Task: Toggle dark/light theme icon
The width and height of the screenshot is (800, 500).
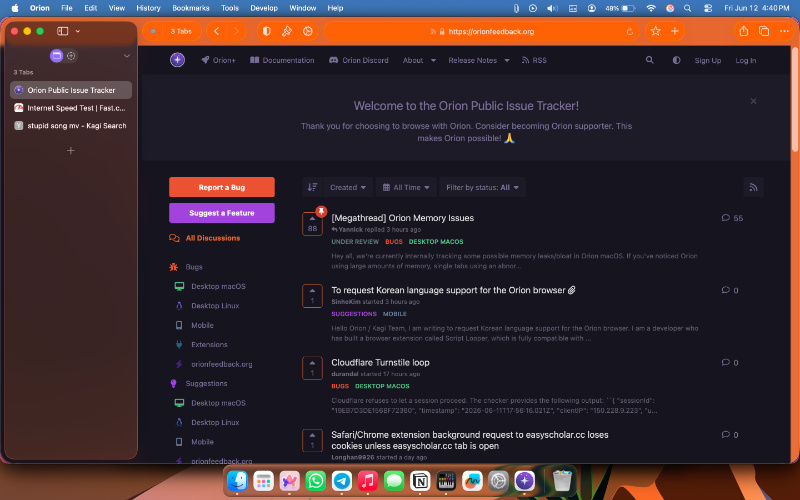Action: click(676, 60)
